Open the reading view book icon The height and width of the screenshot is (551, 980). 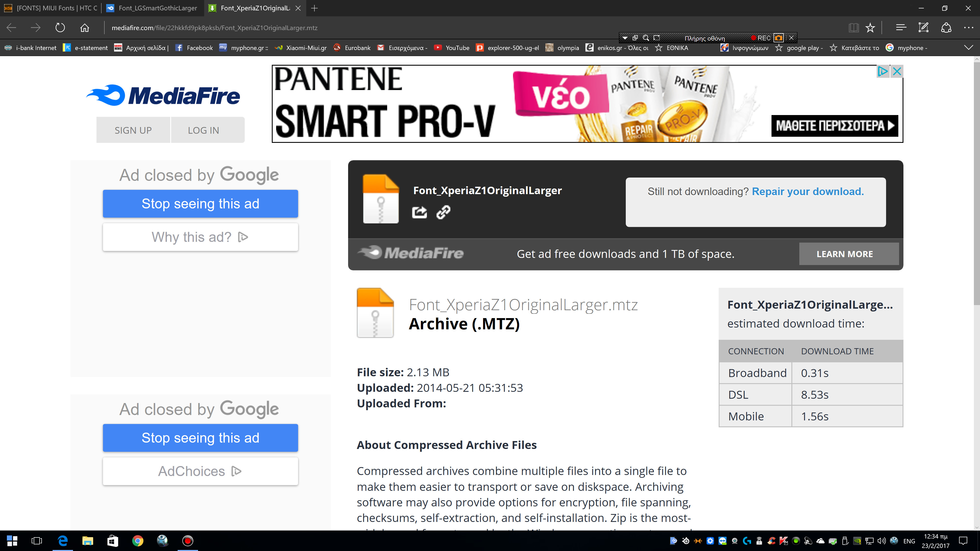[853, 28]
